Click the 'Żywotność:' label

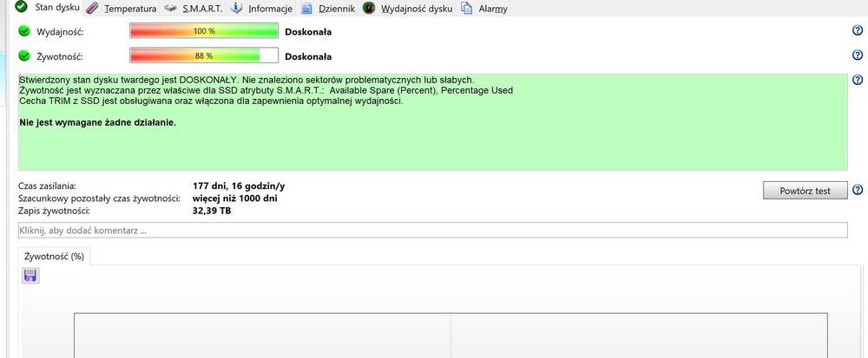59,56
